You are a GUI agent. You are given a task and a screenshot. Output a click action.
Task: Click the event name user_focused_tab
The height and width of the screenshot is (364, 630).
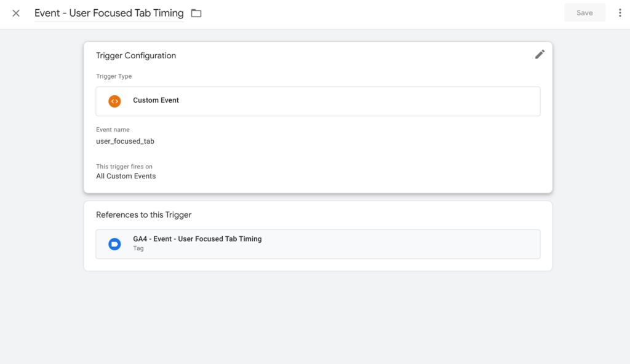point(126,141)
